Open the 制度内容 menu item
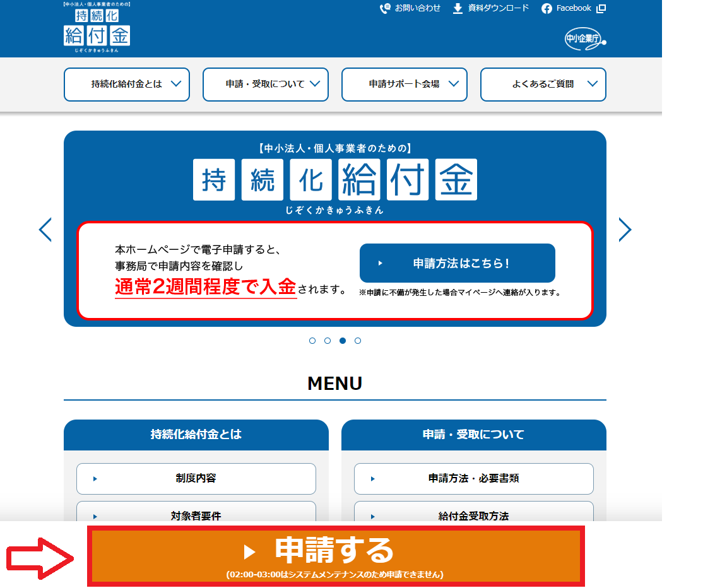Screen dimensions: 727x588 (x=196, y=479)
